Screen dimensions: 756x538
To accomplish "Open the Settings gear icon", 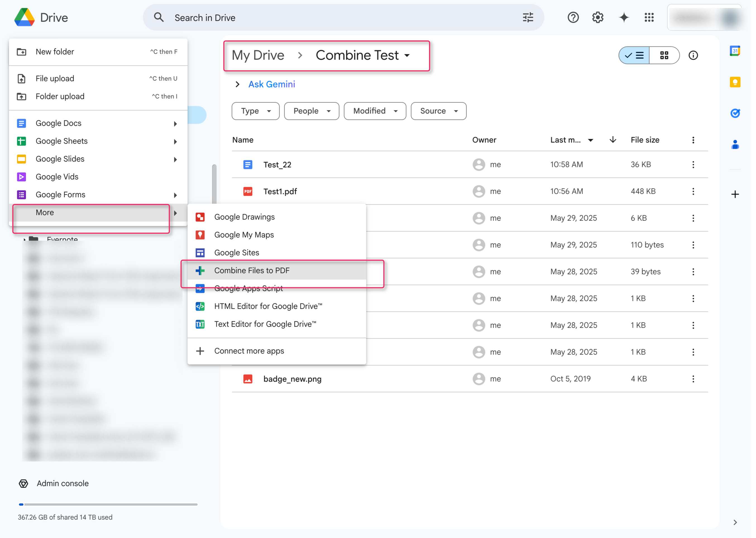I will [x=598, y=18].
